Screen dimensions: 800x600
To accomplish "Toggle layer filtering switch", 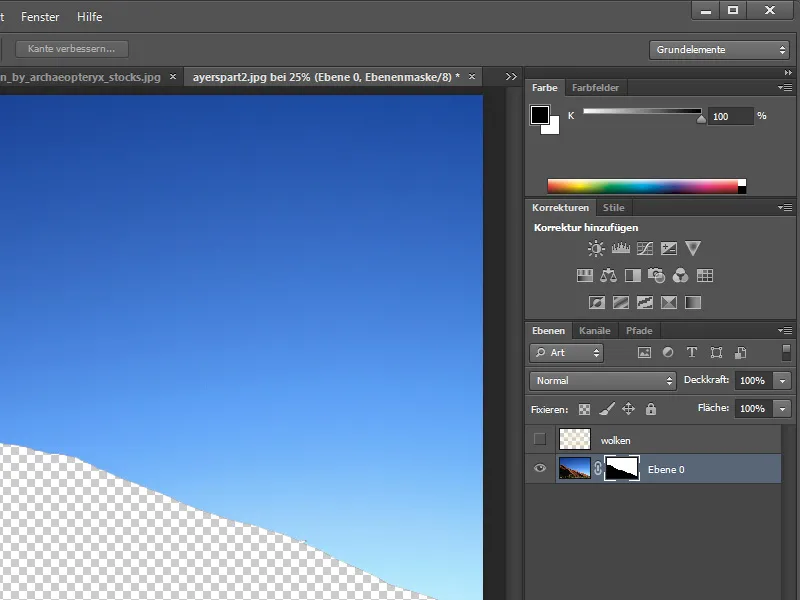I will click(786, 352).
